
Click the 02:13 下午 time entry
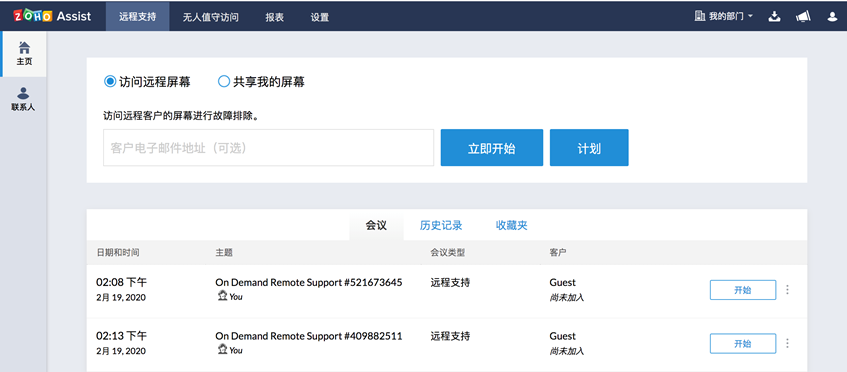(122, 336)
